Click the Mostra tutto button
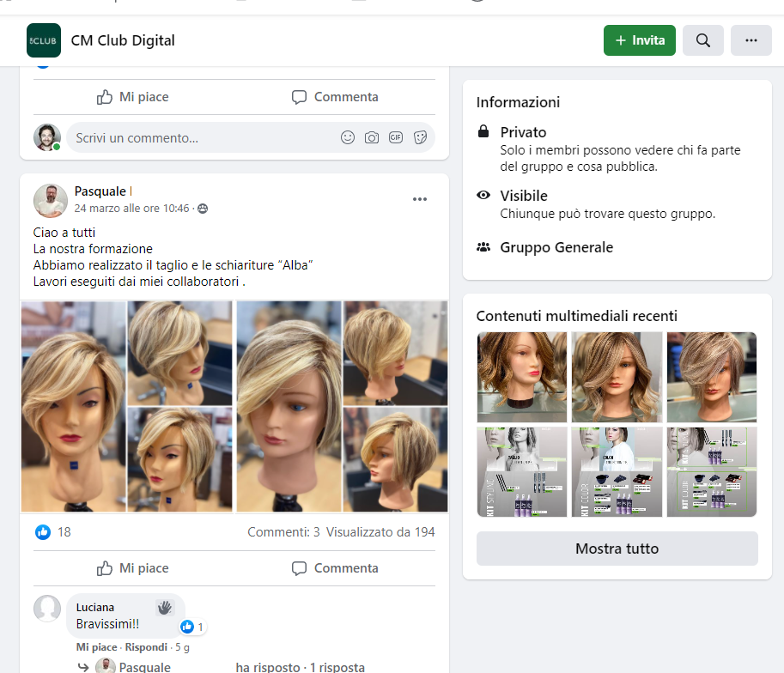 (x=617, y=549)
